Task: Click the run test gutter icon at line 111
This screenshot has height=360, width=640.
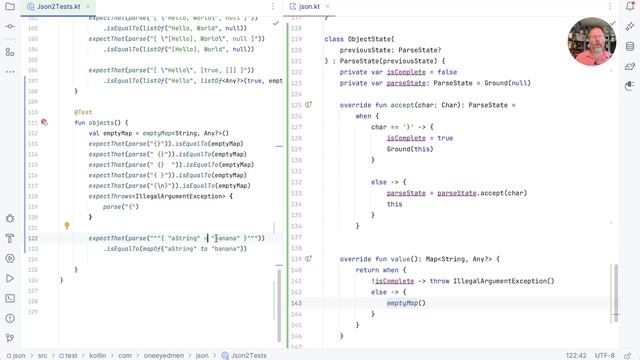Action: coord(44,122)
